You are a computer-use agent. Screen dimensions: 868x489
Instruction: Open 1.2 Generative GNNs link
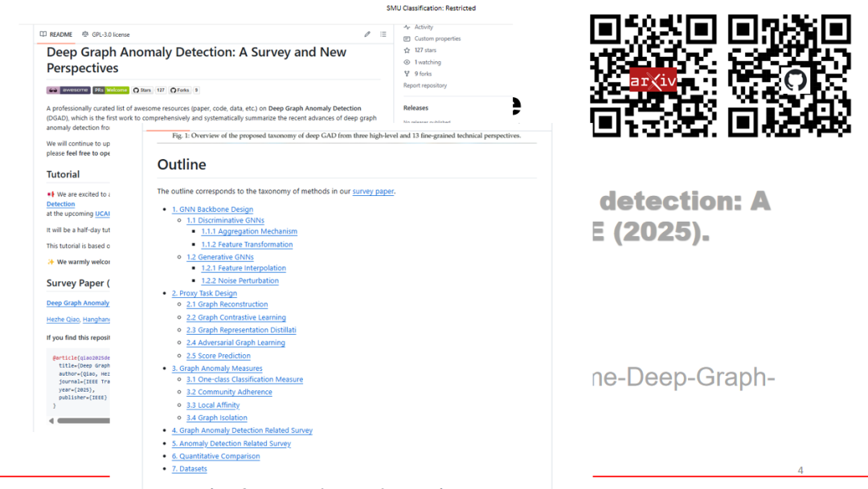(219, 257)
